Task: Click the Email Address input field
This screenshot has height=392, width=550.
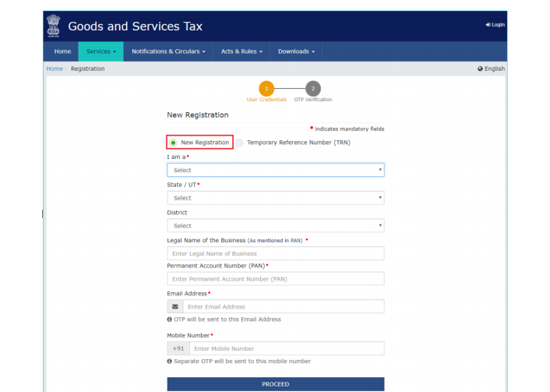Action: [284, 307]
